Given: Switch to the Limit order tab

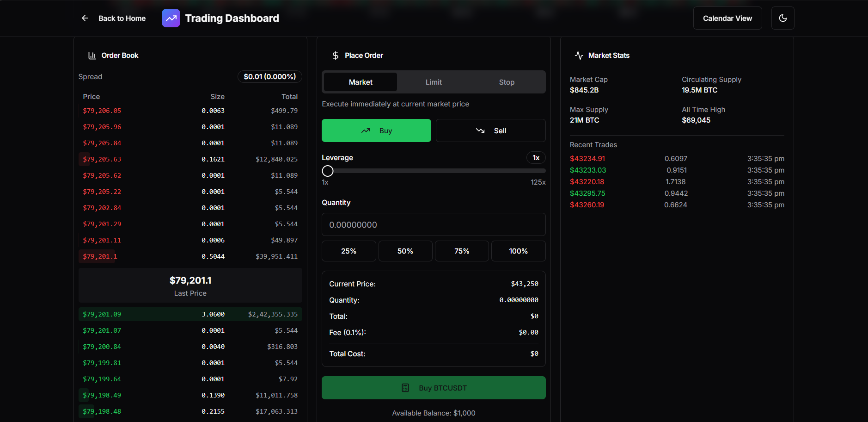Looking at the screenshot, I should point(434,82).
